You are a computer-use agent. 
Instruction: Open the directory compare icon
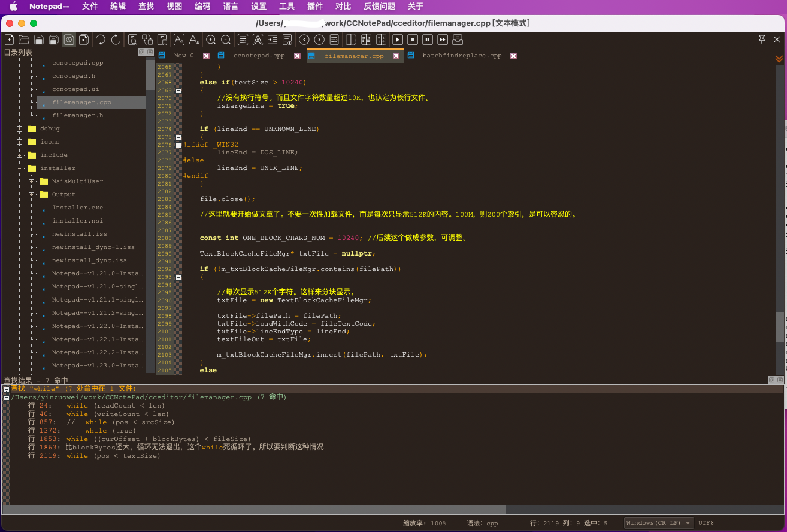pyautogui.click(x=366, y=39)
